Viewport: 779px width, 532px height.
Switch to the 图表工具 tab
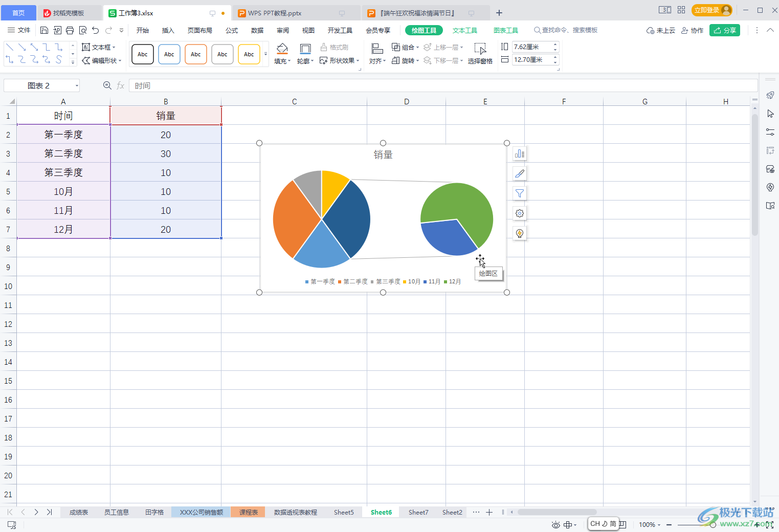[506, 30]
